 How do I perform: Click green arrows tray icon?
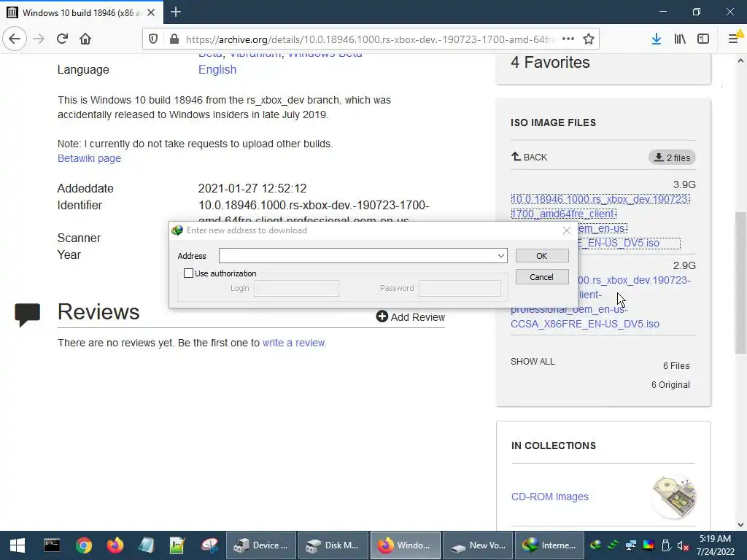[x=613, y=545]
